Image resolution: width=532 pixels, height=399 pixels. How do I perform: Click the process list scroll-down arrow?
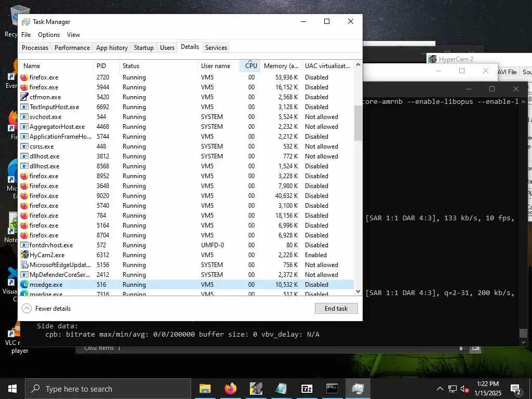358,291
